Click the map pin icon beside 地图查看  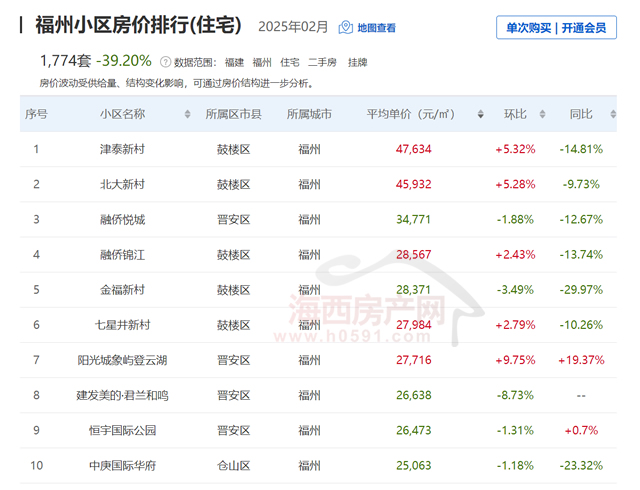pos(346,27)
